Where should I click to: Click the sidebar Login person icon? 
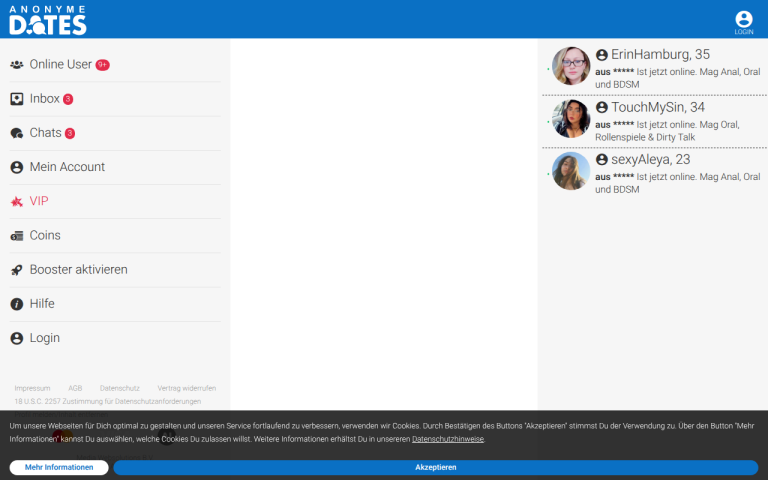pyautogui.click(x=17, y=338)
